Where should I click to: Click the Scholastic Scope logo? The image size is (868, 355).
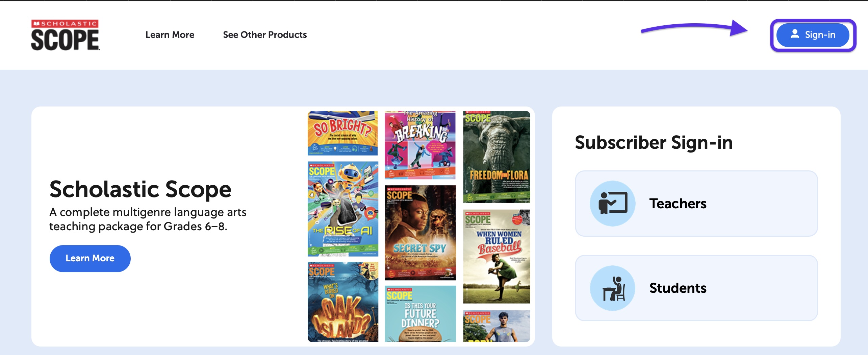coord(65,35)
